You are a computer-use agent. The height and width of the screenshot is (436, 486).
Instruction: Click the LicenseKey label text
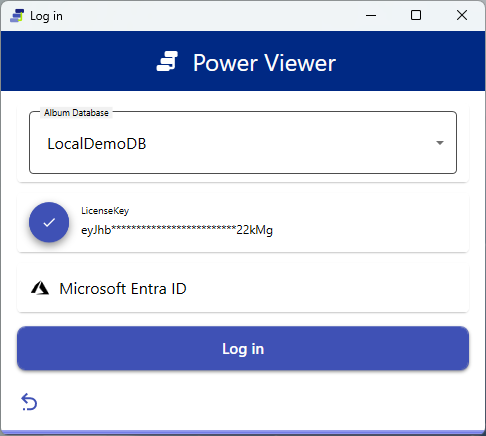pos(105,211)
